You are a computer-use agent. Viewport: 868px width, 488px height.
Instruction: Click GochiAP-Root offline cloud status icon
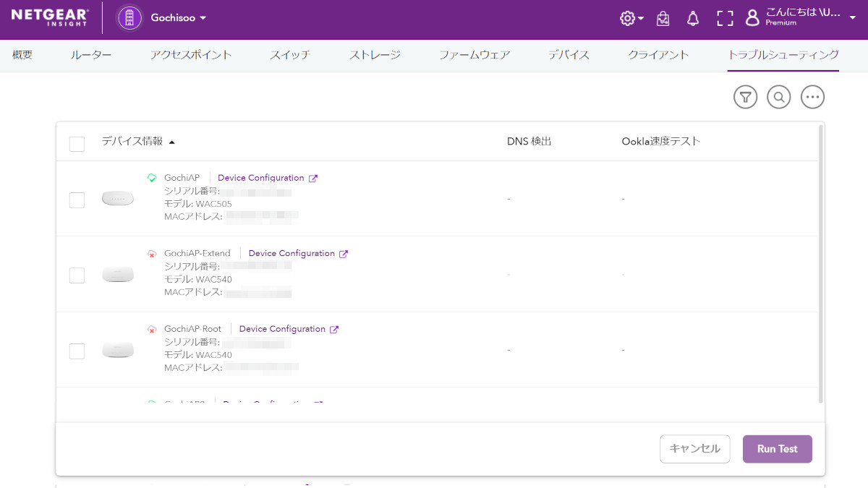pos(152,330)
